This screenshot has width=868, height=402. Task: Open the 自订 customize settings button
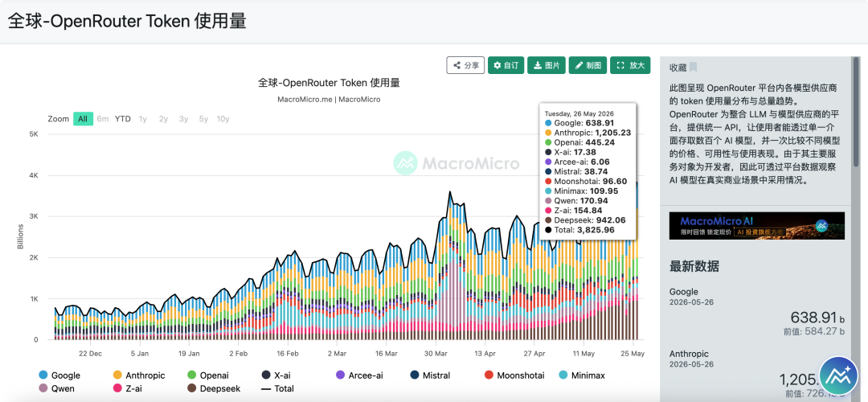click(506, 65)
